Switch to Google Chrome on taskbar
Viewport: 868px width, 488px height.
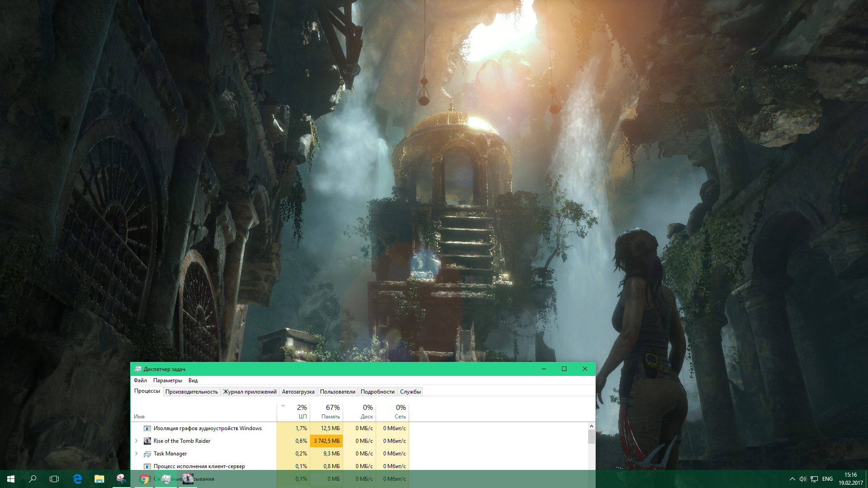(x=144, y=479)
